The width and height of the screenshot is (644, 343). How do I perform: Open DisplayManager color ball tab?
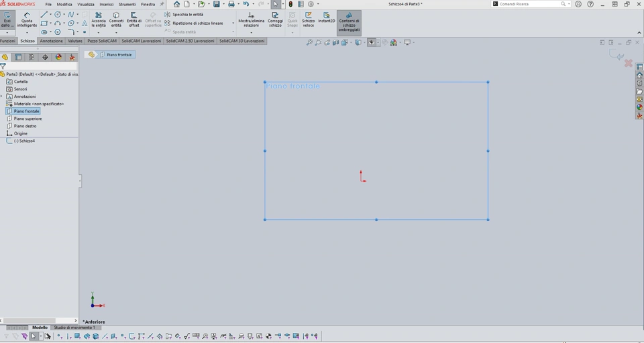(x=58, y=58)
